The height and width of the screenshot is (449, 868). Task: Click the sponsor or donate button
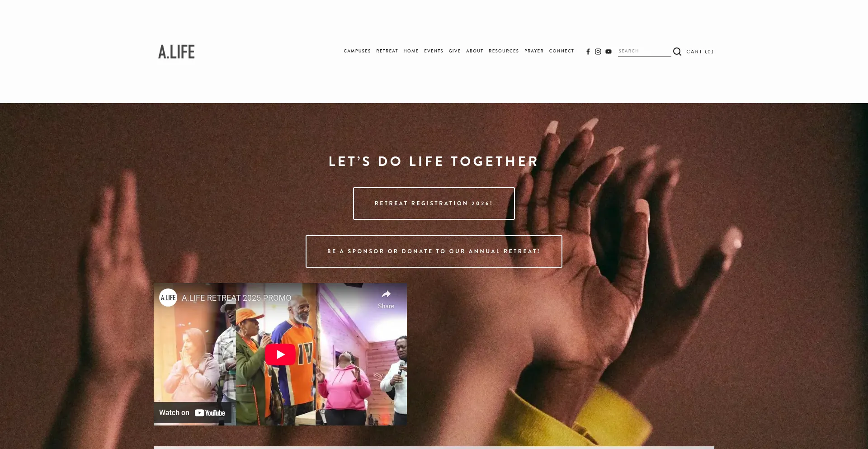pyautogui.click(x=434, y=251)
